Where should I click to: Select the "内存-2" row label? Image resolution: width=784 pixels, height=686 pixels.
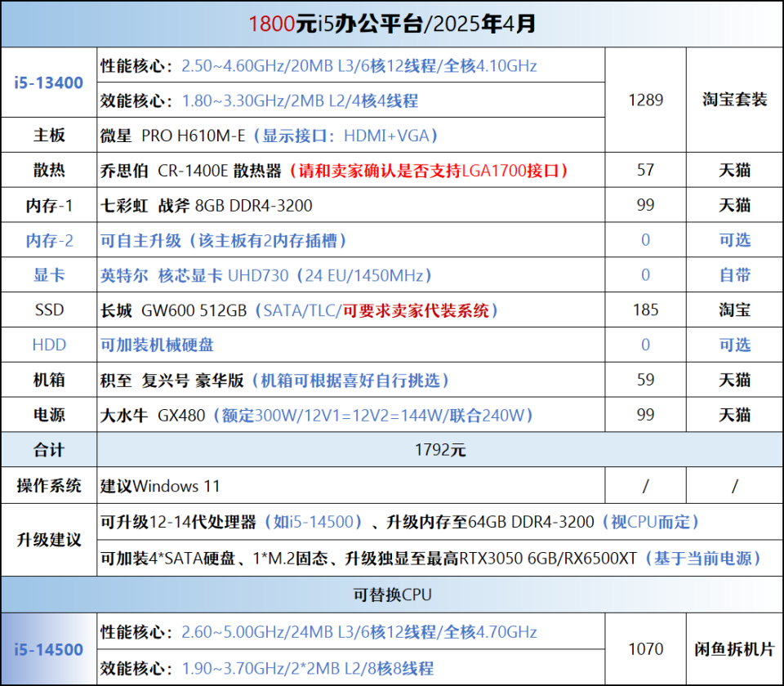click(x=48, y=240)
